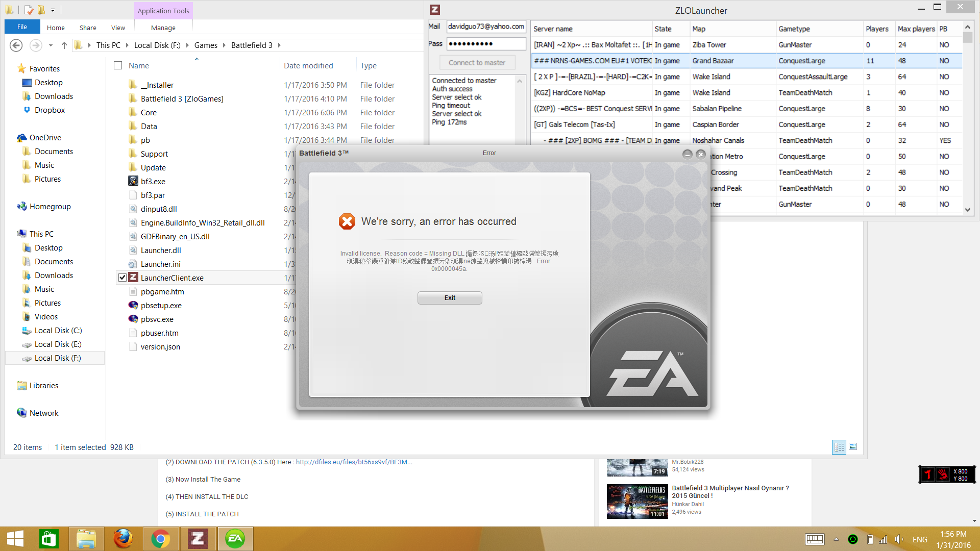Select the pbgame.htm file
This screenshot has width=980, height=551.
click(x=162, y=291)
